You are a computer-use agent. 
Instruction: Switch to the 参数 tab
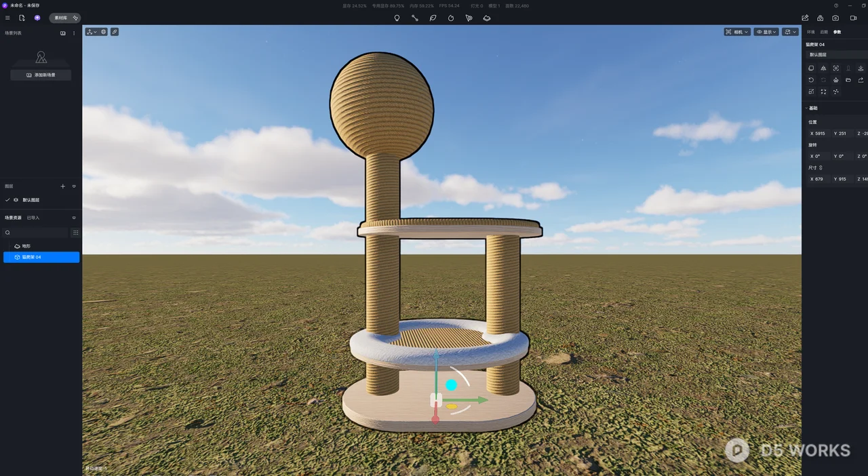click(837, 32)
